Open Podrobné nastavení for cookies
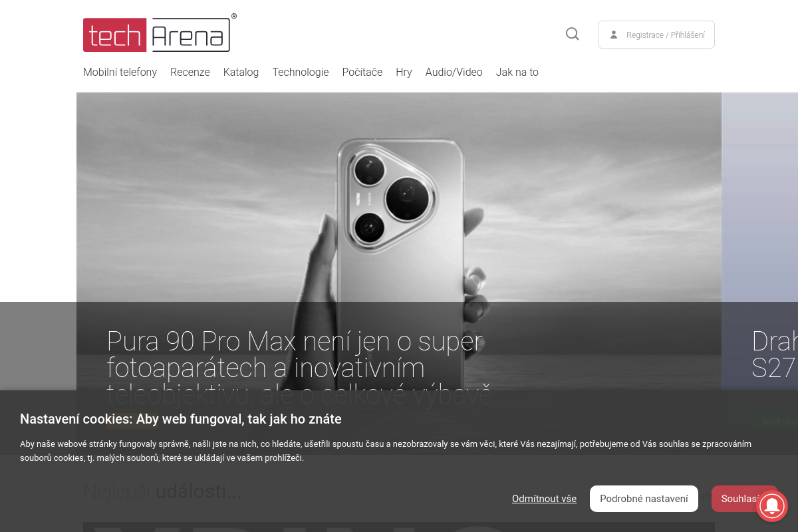This screenshot has height=532, width=798. click(644, 499)
